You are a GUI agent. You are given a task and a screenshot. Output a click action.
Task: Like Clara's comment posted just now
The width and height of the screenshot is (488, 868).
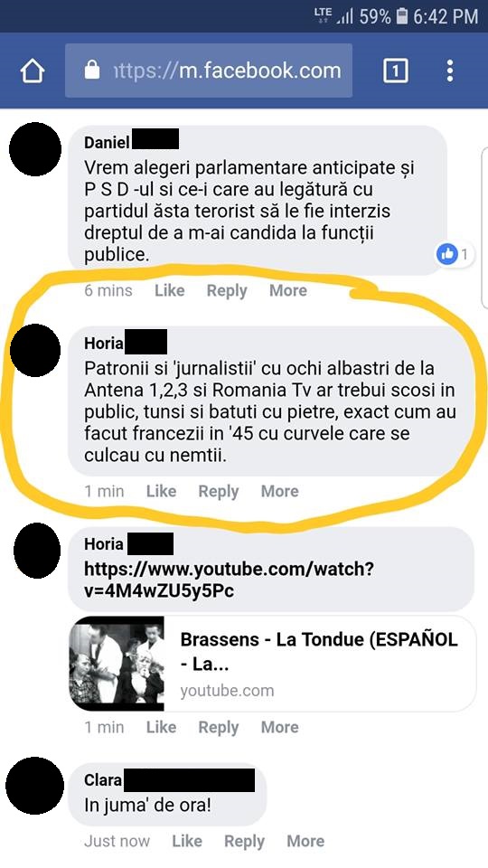186,842
